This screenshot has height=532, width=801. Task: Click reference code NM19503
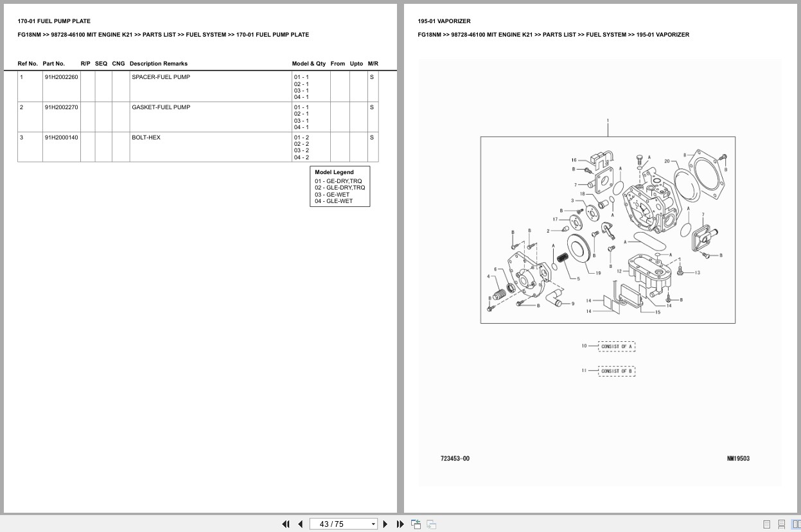click(738, 458)
